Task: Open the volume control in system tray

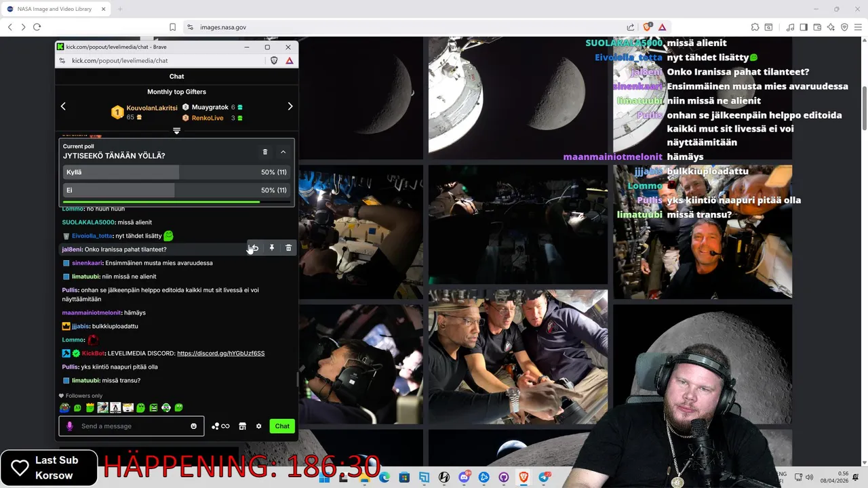Action: [810, 477]
